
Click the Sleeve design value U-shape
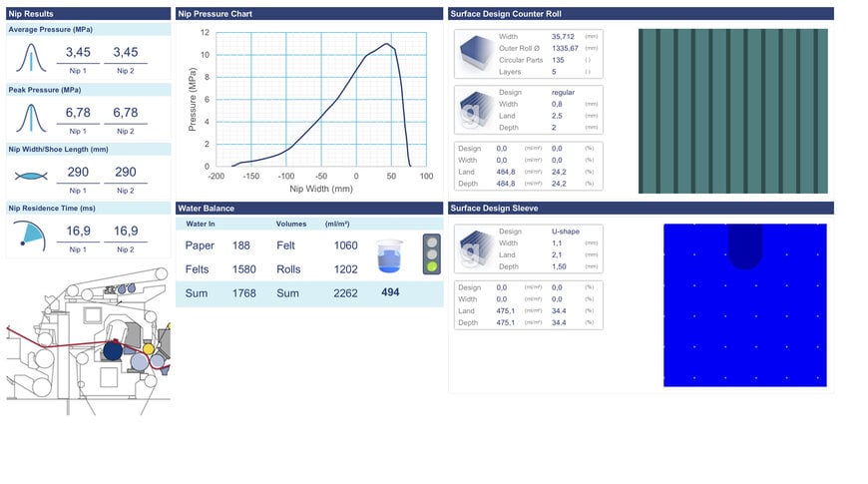[566, 231]
